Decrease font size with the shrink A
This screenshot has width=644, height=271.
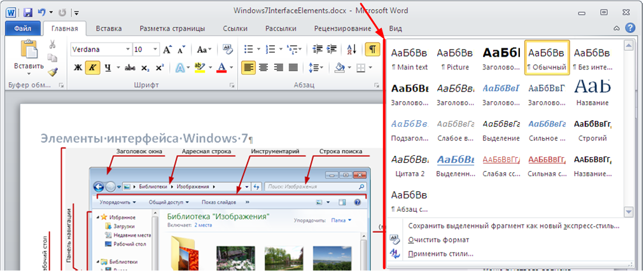click(181, 50)
